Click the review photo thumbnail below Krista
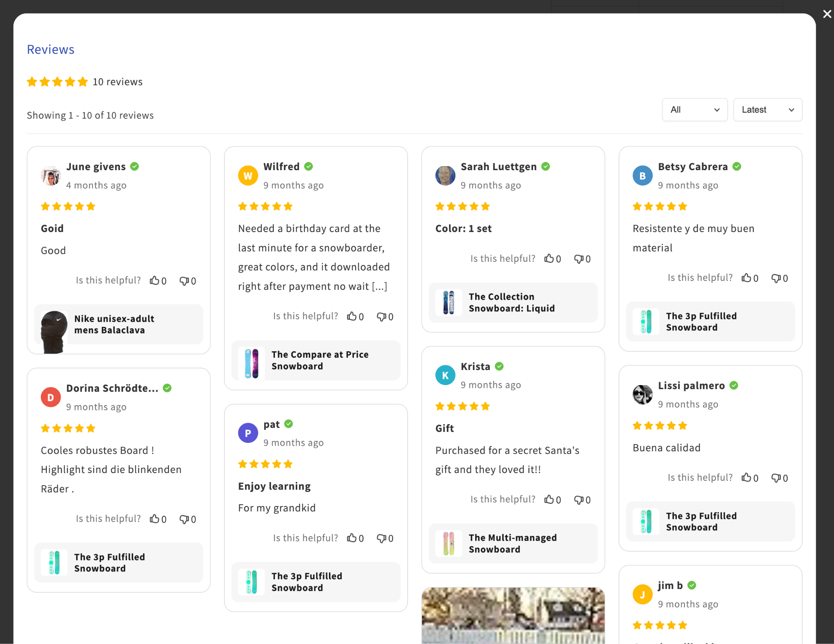834x644 pixels. click(513, 615)
